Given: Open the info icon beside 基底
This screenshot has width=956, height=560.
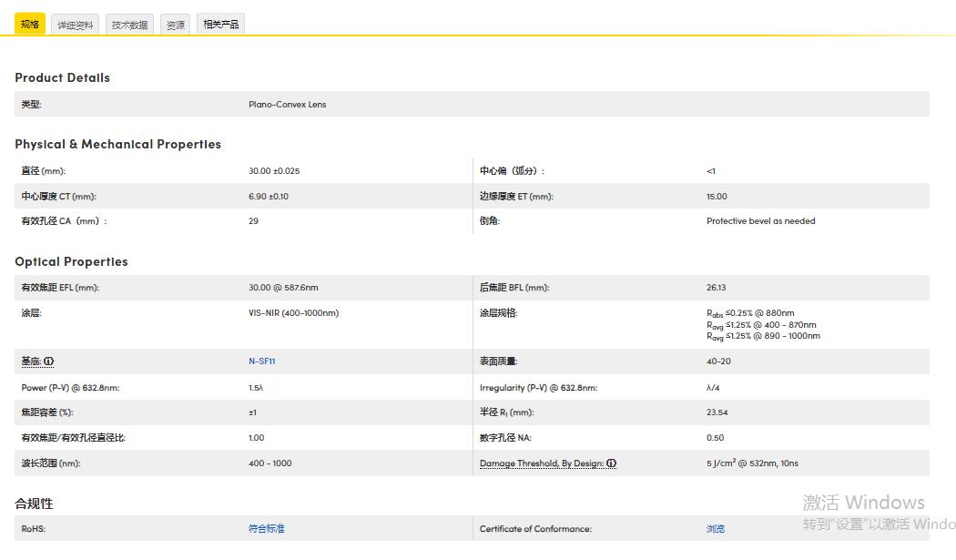Looking at the screenshot, I should point(48,361).
